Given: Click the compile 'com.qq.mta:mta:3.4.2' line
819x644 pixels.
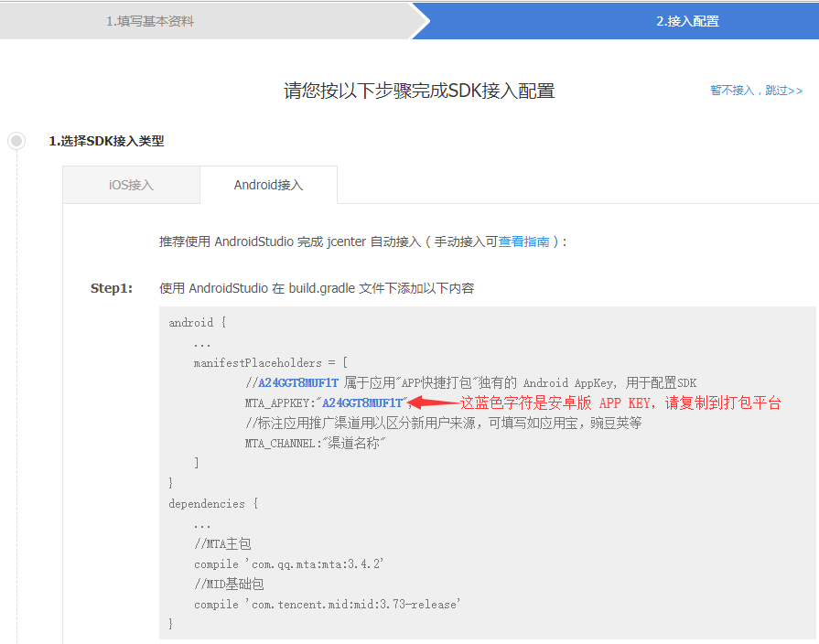Looking at the screenshot, I should [288, 563].
